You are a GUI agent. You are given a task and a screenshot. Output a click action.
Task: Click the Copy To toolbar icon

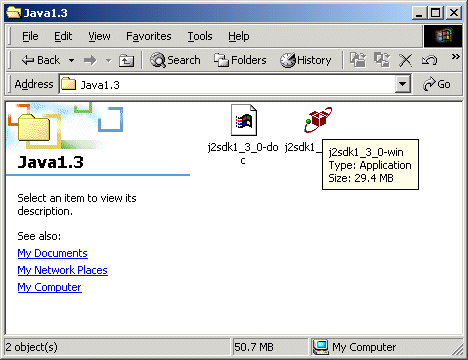(382, 60)
